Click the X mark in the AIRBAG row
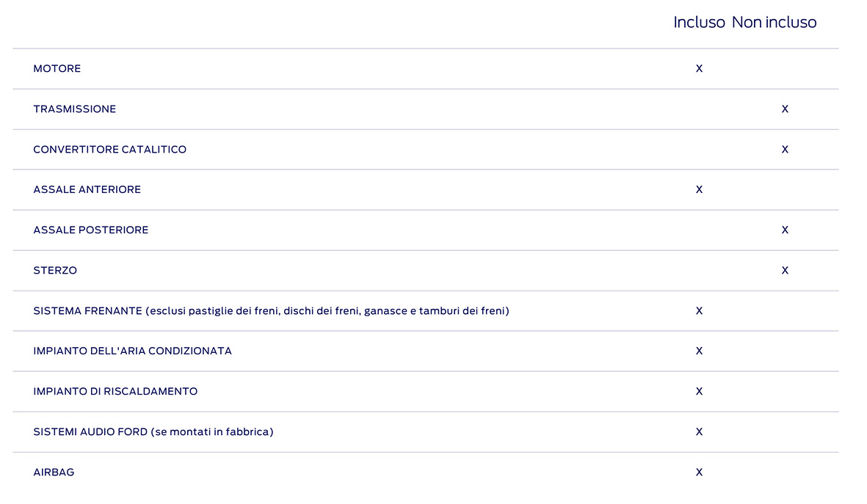The height and width of the screenshot is (504, 867). pos(699,472)
